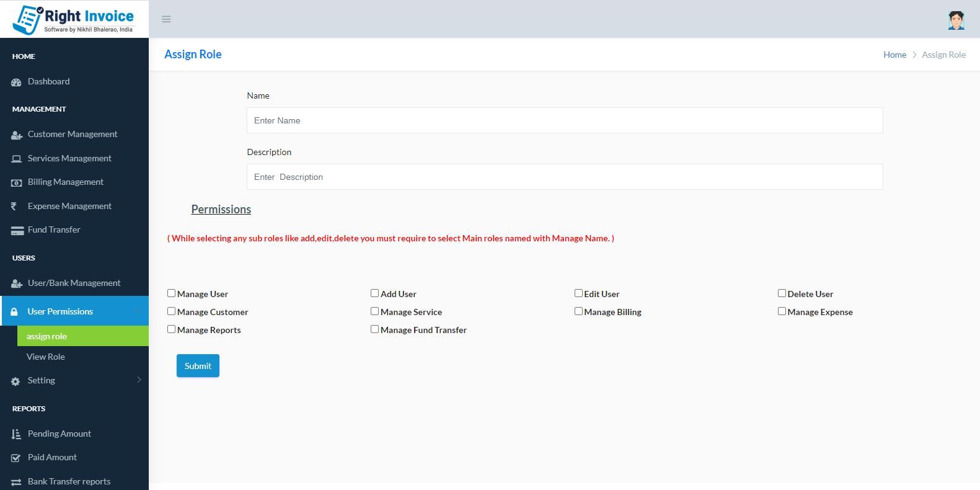The image size is (980, 490).
Task: Click the MANAGEMENT section header
Action: tap(39, 109)
